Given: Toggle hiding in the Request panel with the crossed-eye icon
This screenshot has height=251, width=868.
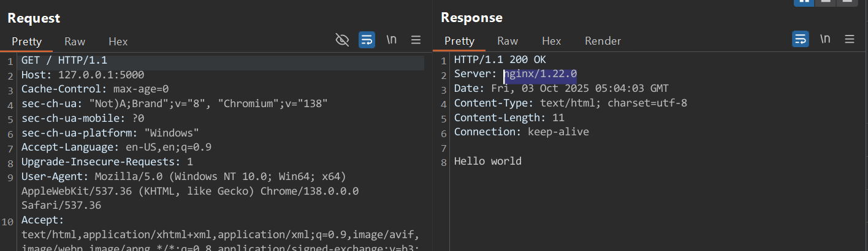Looking at the screenshot, I should [342, 40].
